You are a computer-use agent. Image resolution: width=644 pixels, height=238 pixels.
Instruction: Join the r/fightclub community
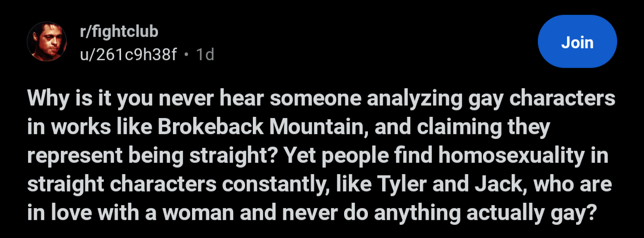[577, 42]
